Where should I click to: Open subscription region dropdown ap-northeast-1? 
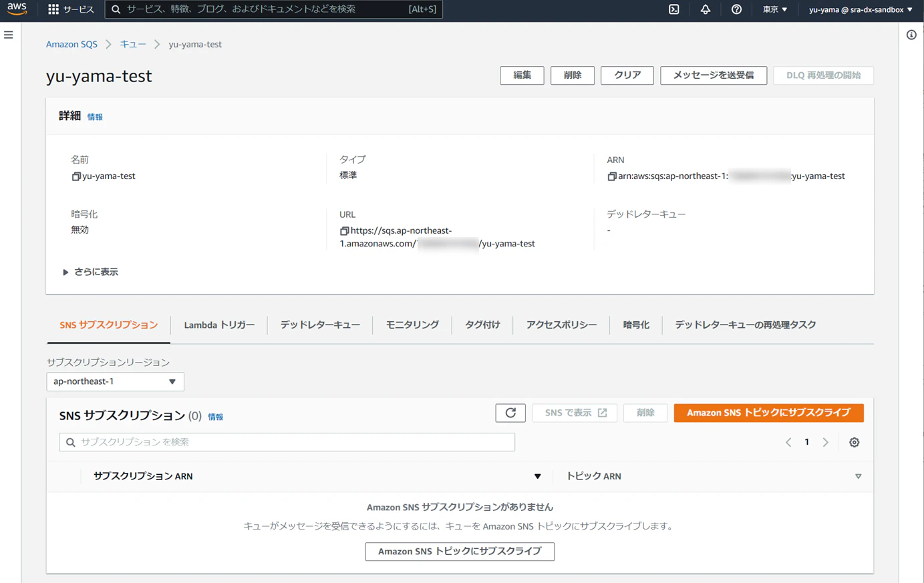click(115, 381)
